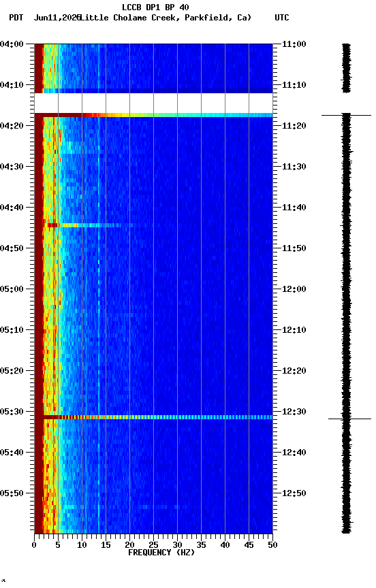Click the colored stripe just below the data gap
376x588 pixels.
[x=153, y=115]
